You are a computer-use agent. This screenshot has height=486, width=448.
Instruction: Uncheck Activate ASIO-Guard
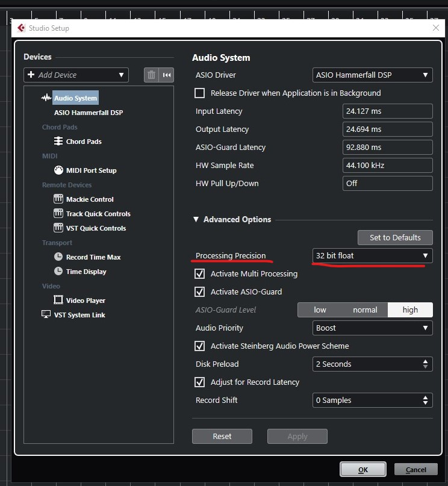tap(199, 291)
